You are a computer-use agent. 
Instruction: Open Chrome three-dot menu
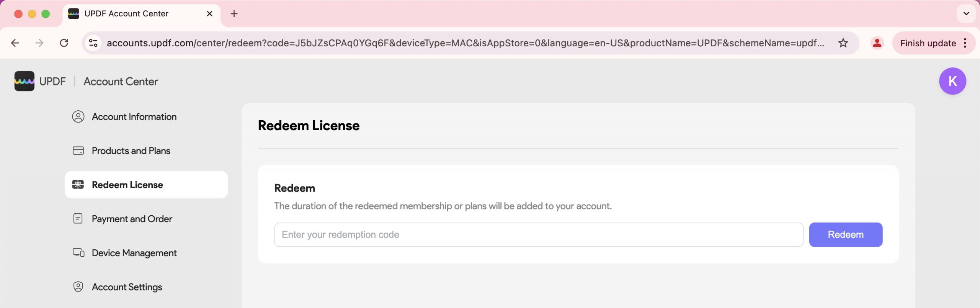pyautogui.click(x=965, y=43)
